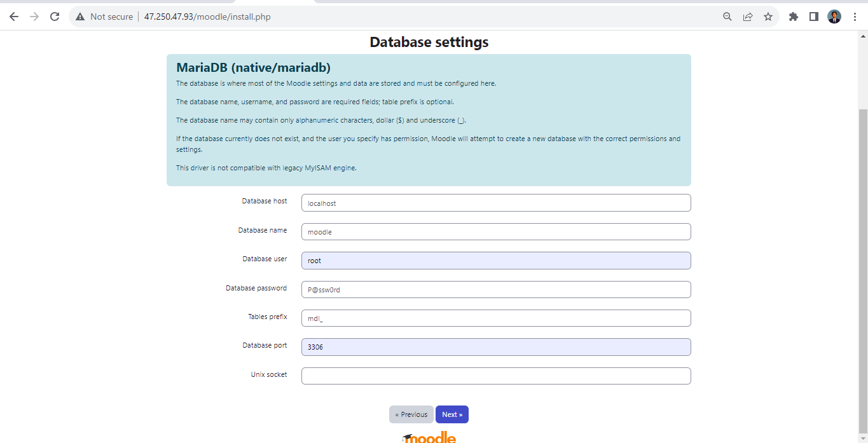Open the Not secure site info warning
Viewport: 868px width, 443px height.
(104, 17)
